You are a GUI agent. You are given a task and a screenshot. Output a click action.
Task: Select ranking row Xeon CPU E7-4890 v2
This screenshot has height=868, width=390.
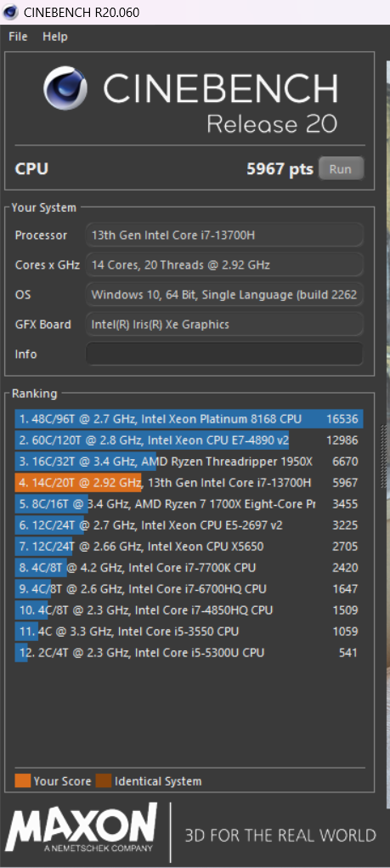click(x=189, y=440)
